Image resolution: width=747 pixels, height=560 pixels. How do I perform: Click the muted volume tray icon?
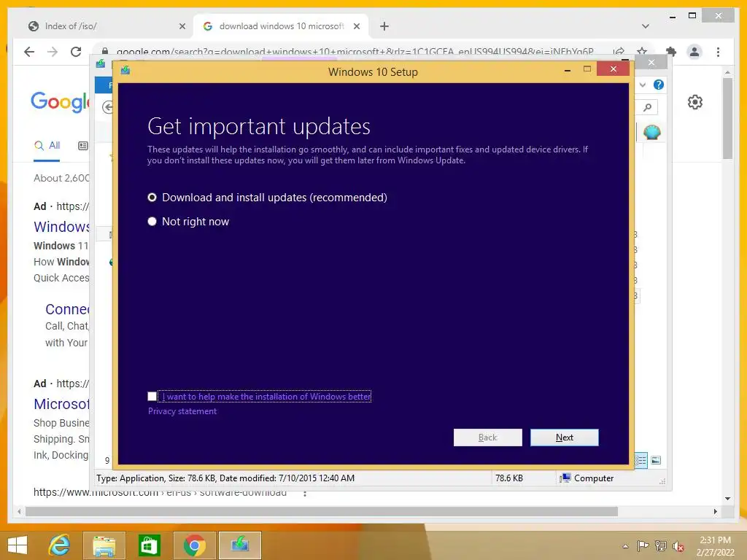678,545
